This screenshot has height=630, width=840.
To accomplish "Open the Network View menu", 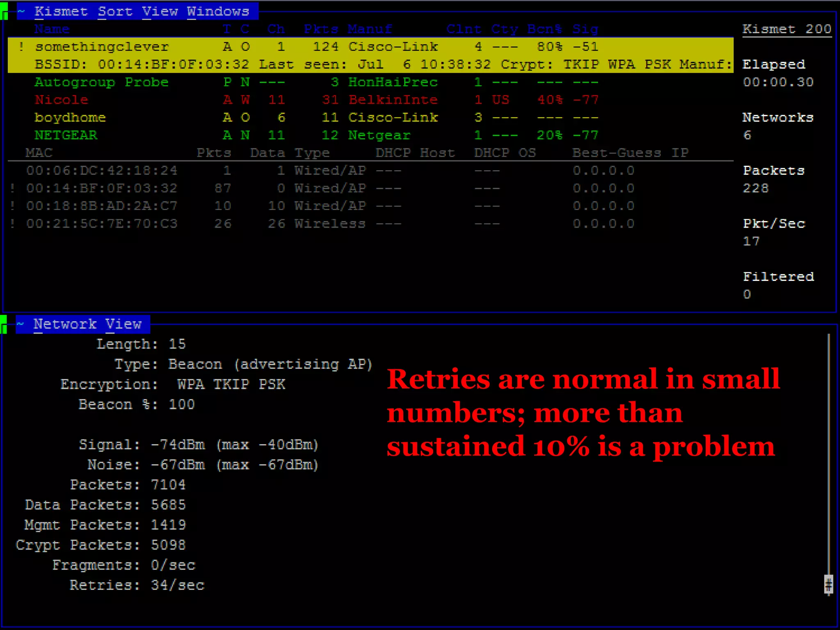I will point(87,324).
